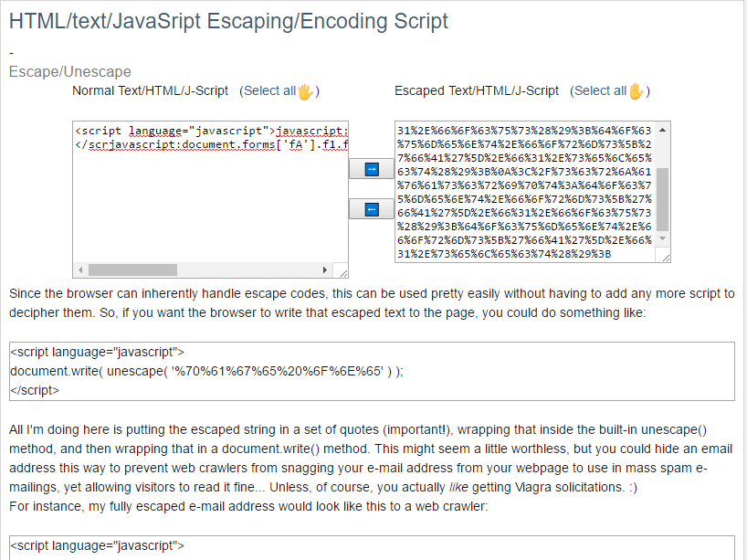Screen dimensions: 747x560
Task: Click the document.write( unescape( code line
Action: (x=206, y=371)
